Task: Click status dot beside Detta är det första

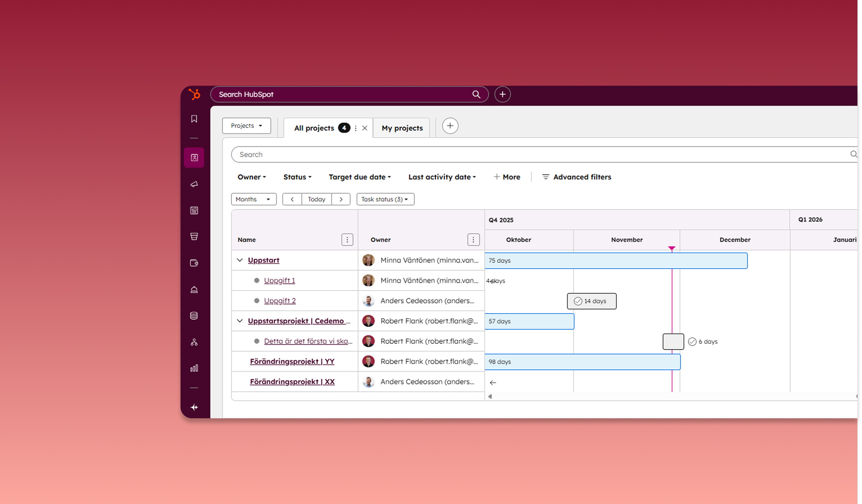Action: point(257,341)
